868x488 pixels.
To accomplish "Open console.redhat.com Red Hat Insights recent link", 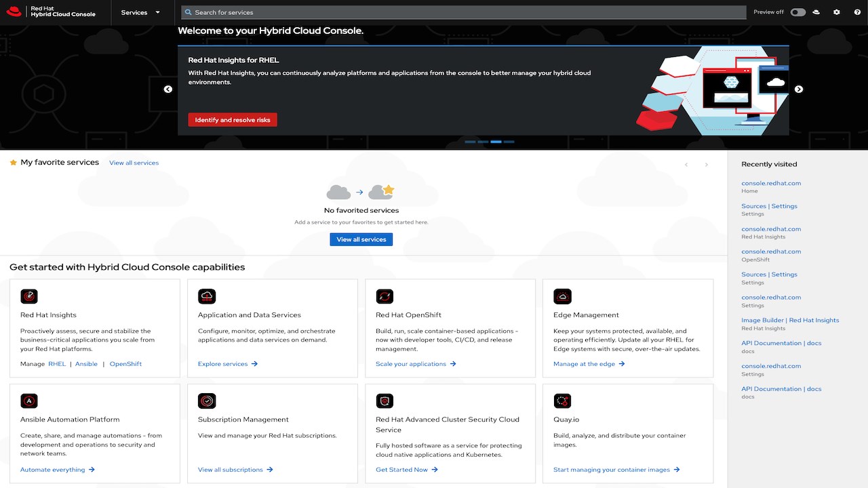I will pos(771,229).
